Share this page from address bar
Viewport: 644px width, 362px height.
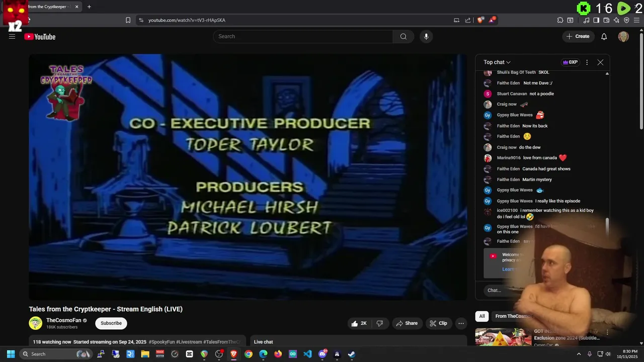tap(468, 20)
